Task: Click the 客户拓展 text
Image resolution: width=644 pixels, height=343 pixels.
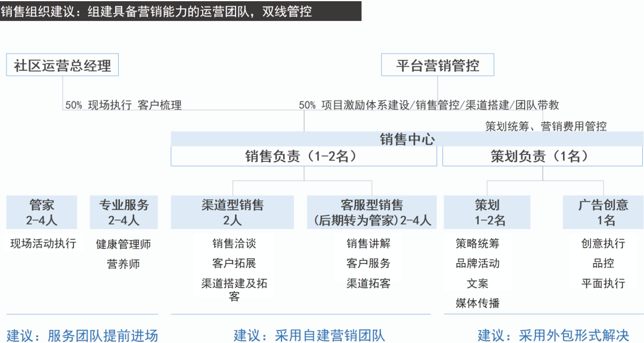Action: [x=234, y=263]
